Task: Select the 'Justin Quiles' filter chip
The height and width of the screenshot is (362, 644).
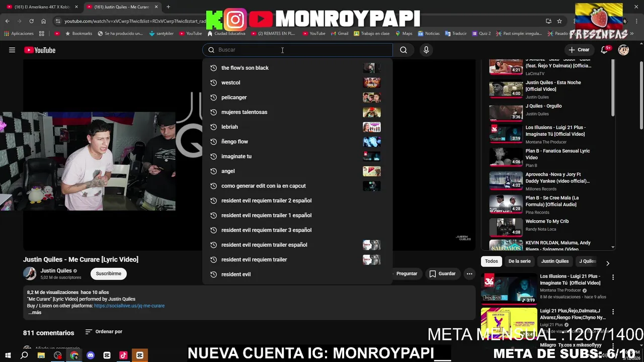Action: coord(555,261)
